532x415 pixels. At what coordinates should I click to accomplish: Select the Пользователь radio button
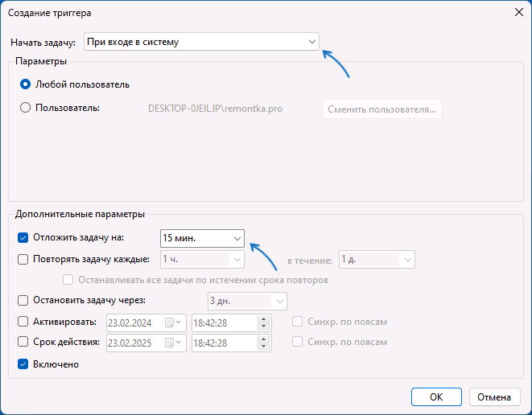pyautogui.click(x=26, y=108)
